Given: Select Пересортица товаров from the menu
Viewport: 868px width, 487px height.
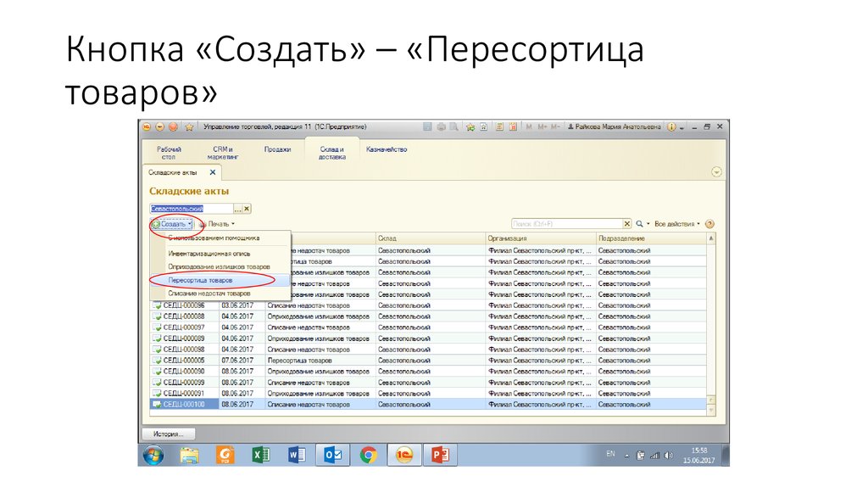Looking at the screenshot, I should (x=200, y=279).
